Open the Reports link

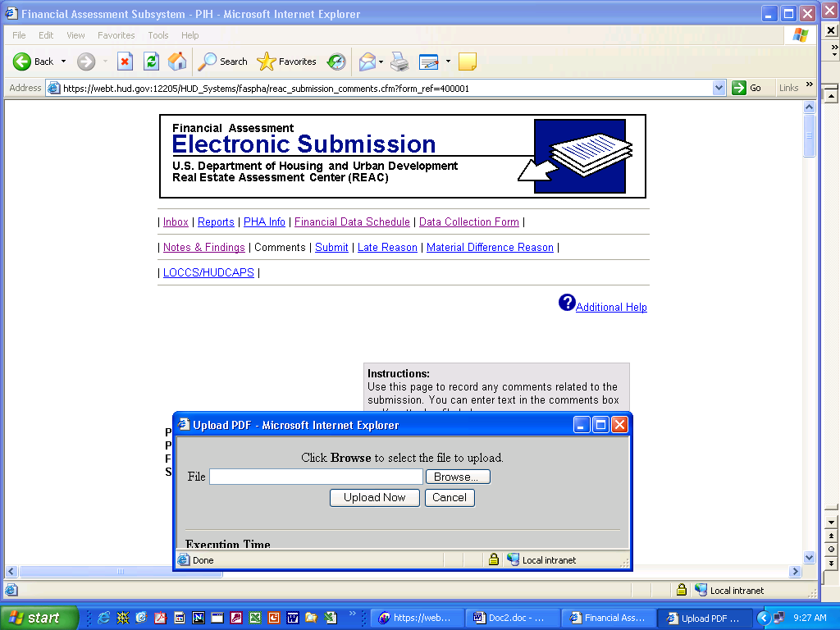(x=216, y=221)
